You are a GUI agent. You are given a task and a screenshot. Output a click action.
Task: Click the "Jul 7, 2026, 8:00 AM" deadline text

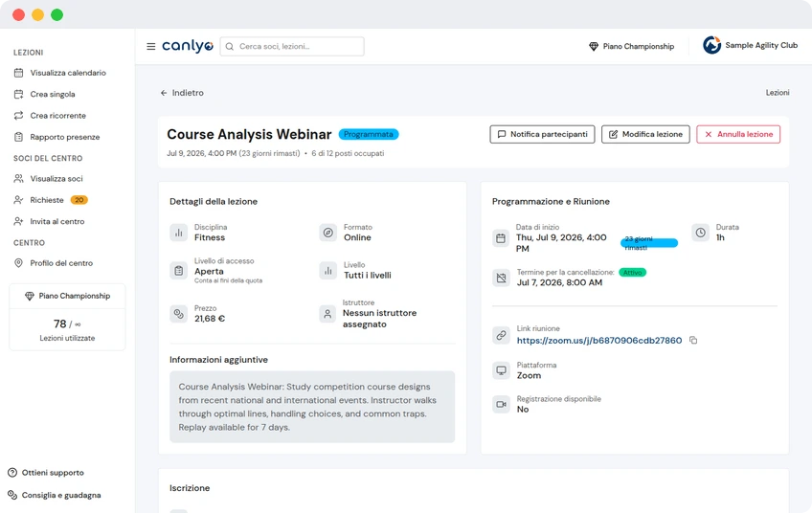click(x=559, y=282)
